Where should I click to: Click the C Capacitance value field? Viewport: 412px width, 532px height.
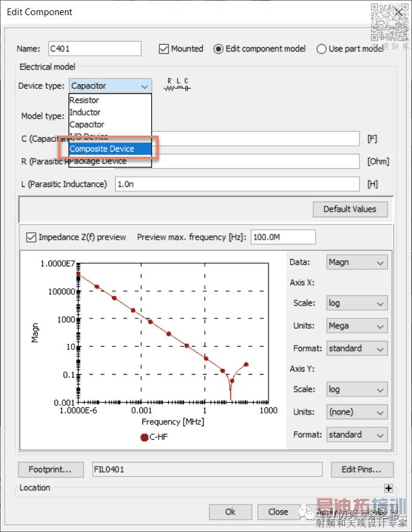point(256,139)
